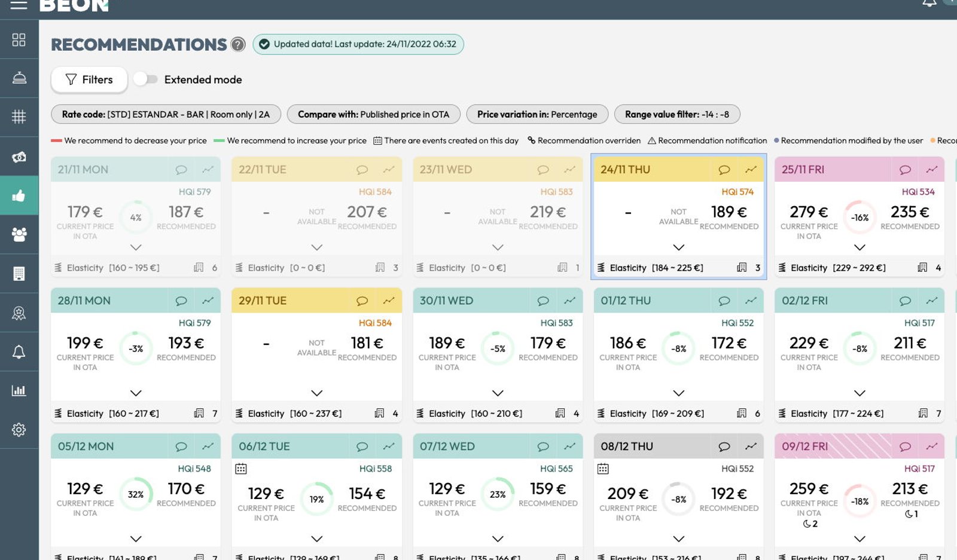Click competitor count icon on 24/11 THU card

coord(742,268)
